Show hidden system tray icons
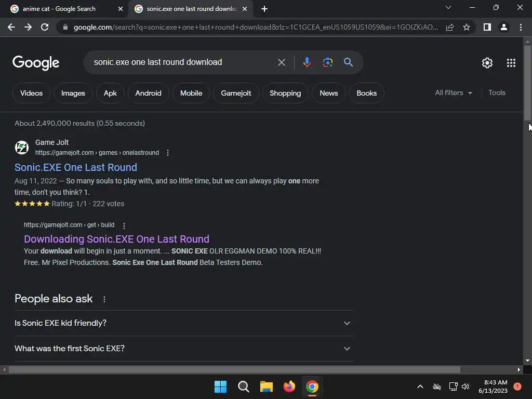 (420, 387)
